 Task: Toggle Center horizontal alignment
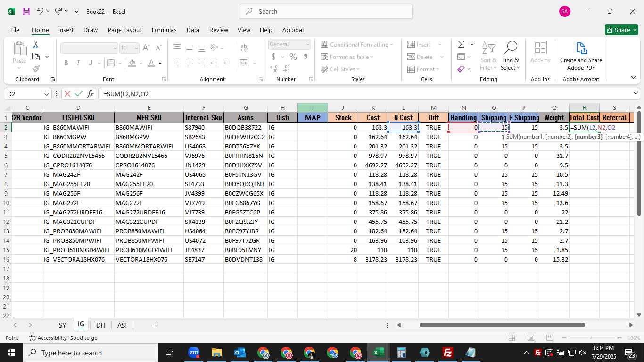pos(190,63)
